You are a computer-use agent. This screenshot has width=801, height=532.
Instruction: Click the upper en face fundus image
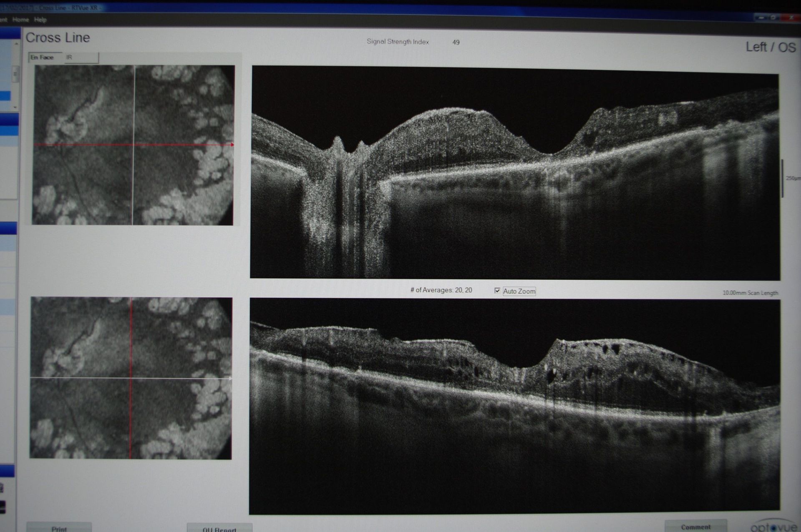pos(133,145)
